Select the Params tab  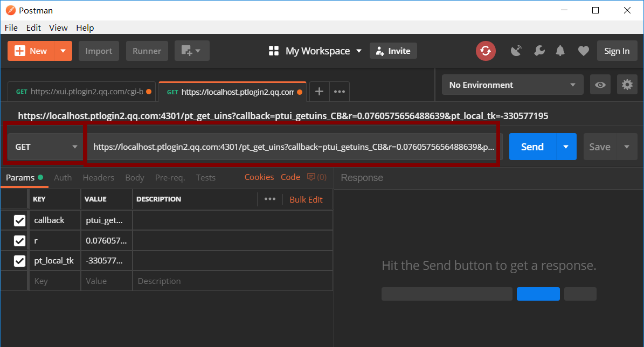(x=25, y=177)
